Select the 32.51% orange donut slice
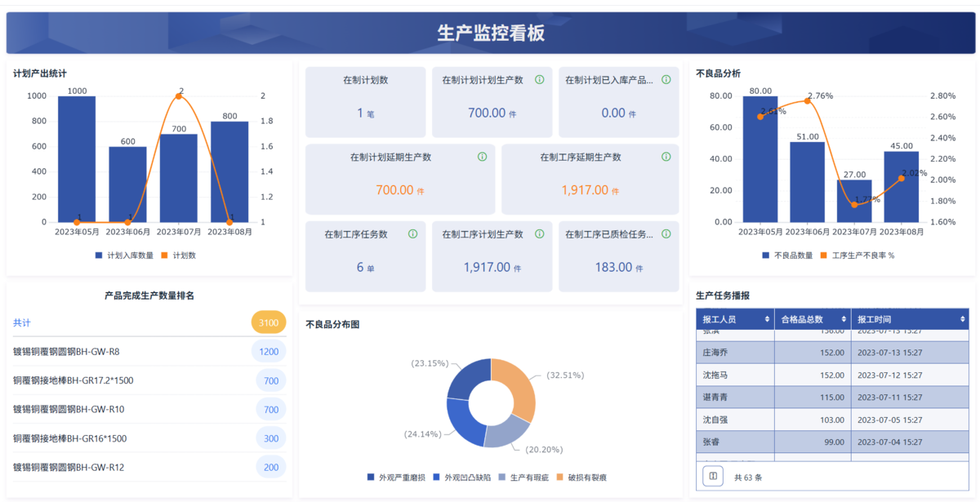 [518, 388]
